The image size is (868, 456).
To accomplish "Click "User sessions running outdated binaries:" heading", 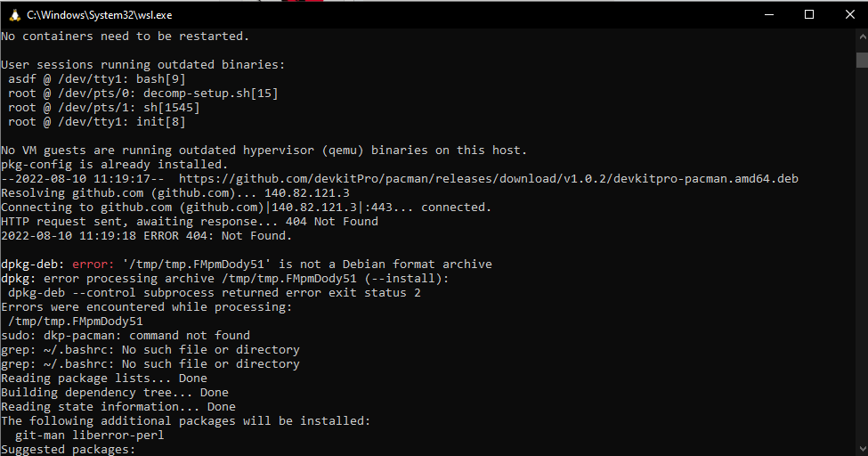I will click(142, 65).
